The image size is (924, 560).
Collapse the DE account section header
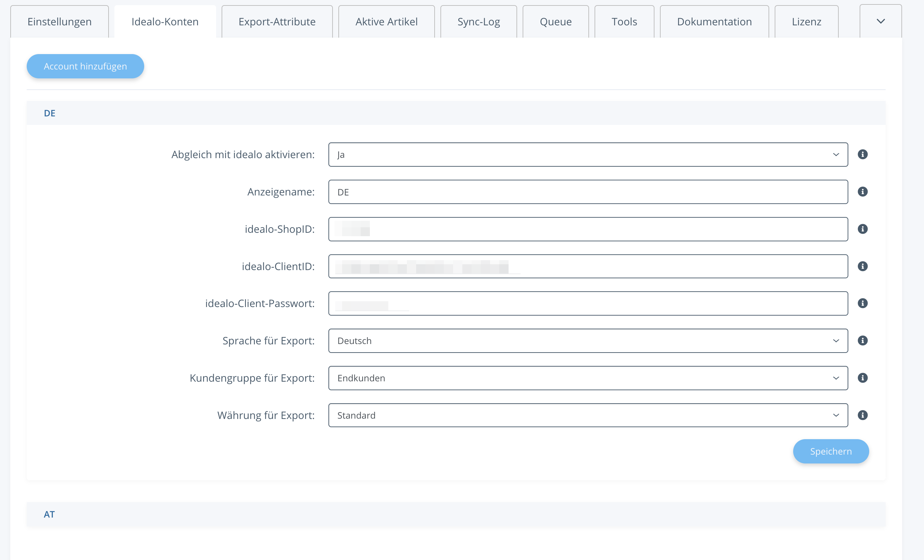click(456, 113)
